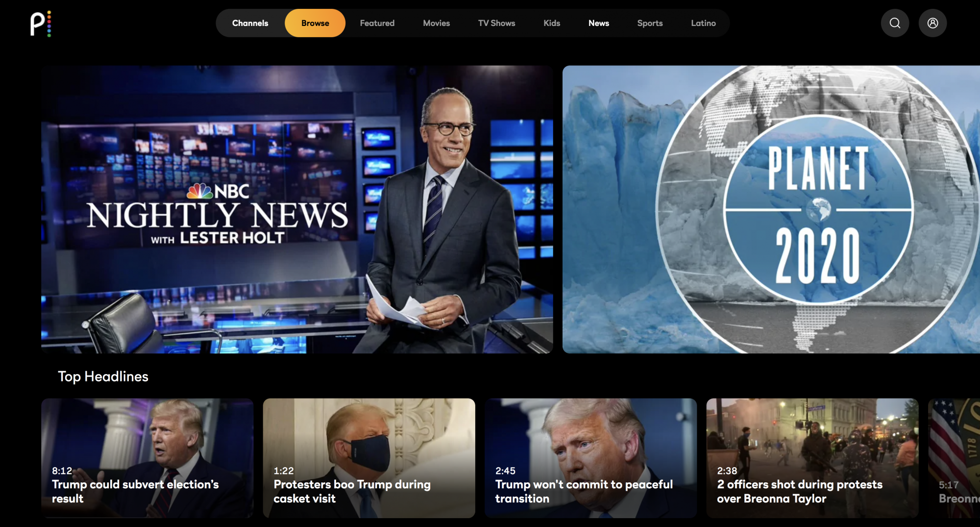This screenshot has height=527, width=980.
Task: Select the News category
Action: (x=598, y=23)
